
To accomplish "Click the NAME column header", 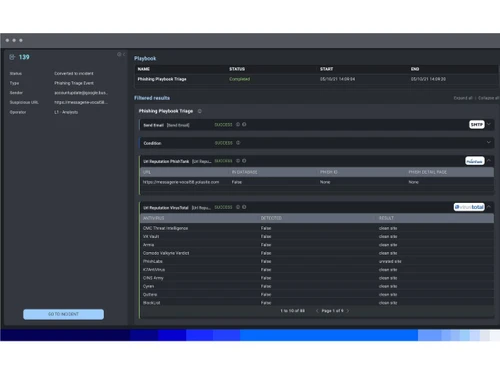I will [144, 69].
